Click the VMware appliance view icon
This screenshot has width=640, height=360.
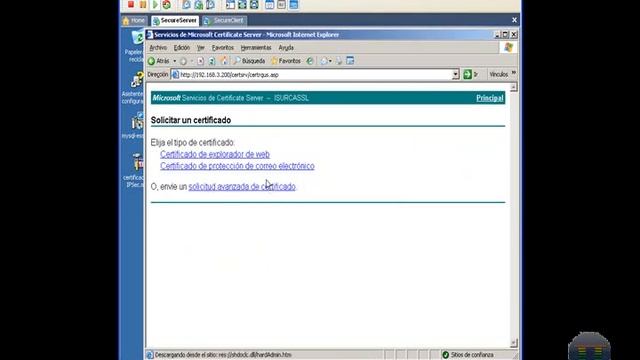coord(282,4)
